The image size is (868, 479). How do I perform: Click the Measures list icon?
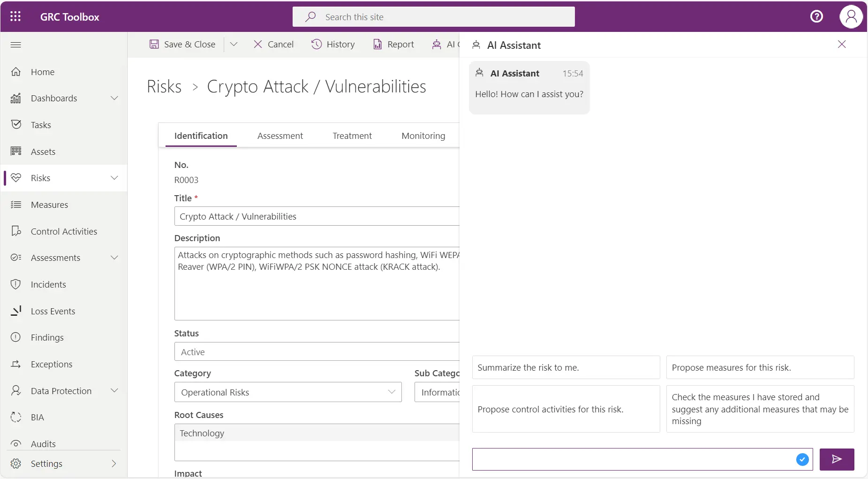pos(16,205)
